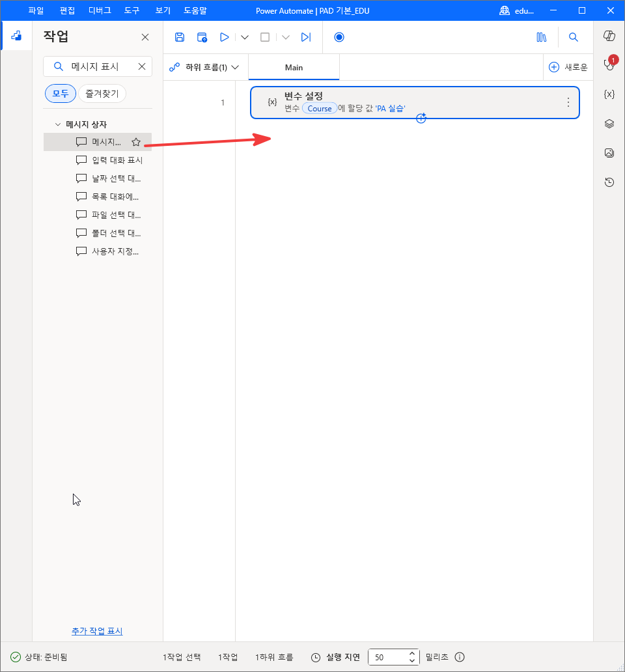Screen dimensions: 625x672
Task: Start the recorder with the circle icon
Action: coord(339,37)
